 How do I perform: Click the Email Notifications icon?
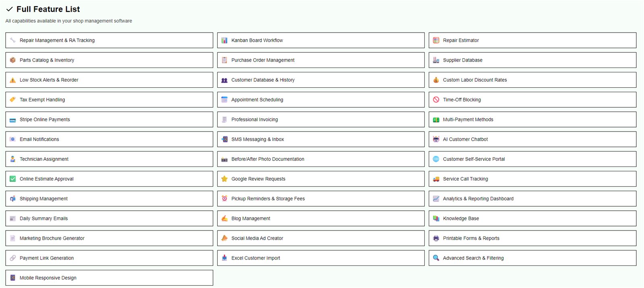13,139
